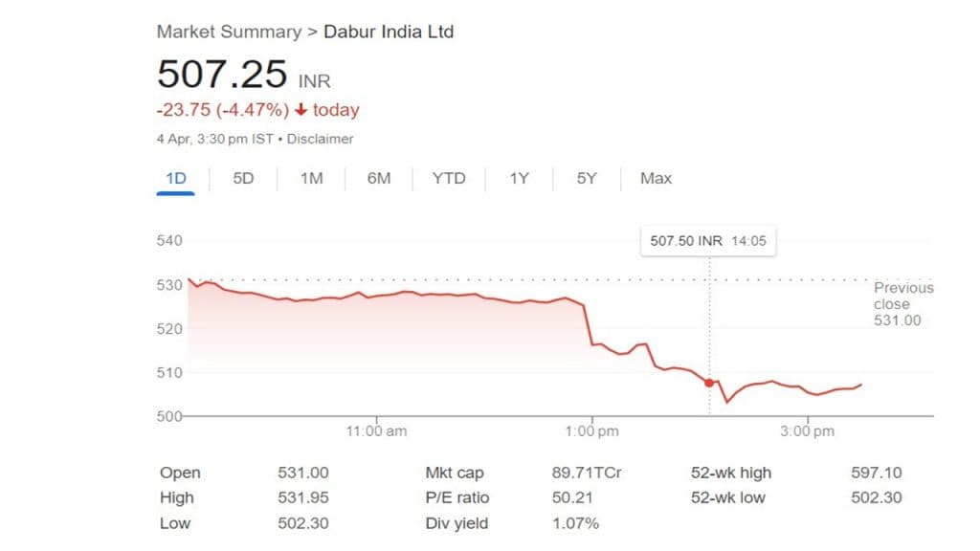Open the Market Summary breadcrumb link
Viewport: 980px width, 551px height.
pos(228,32)
